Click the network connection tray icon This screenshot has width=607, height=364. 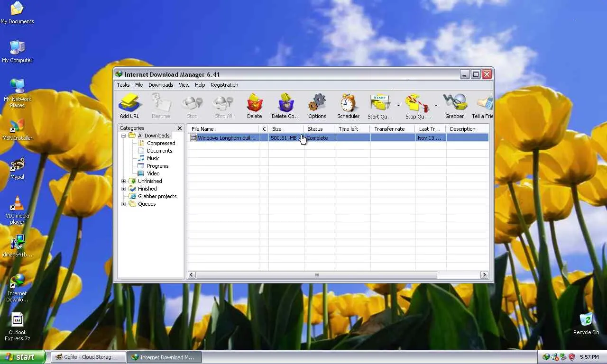(x=555, y=357)
